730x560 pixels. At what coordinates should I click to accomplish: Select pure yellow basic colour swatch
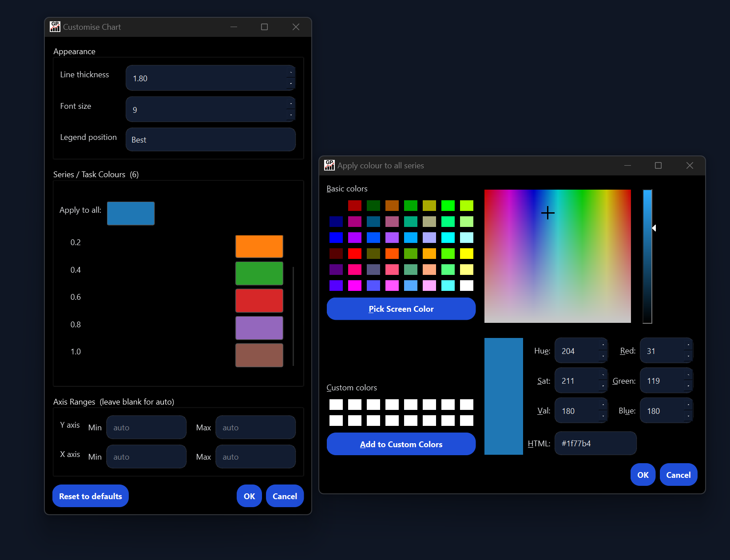tap(467, 254)
